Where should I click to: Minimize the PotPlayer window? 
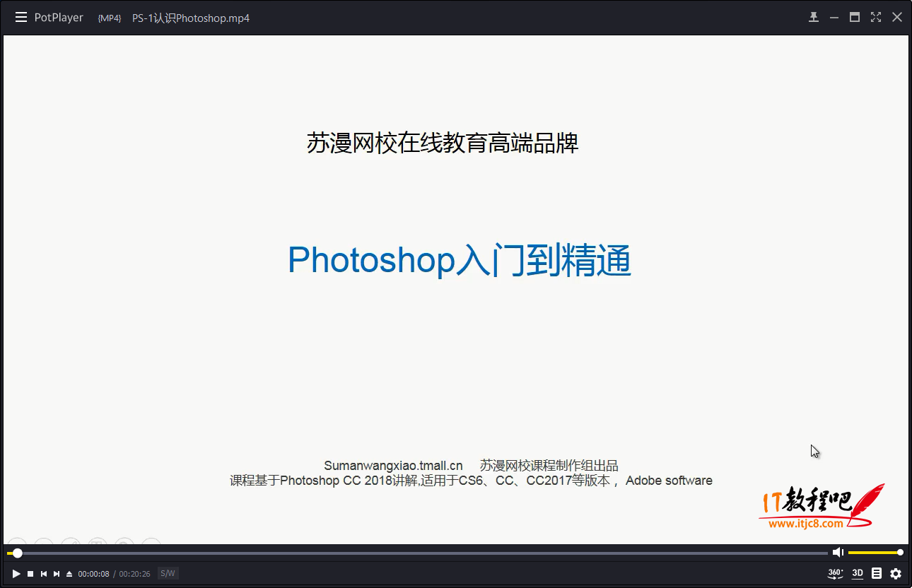[x=834, y=18]
